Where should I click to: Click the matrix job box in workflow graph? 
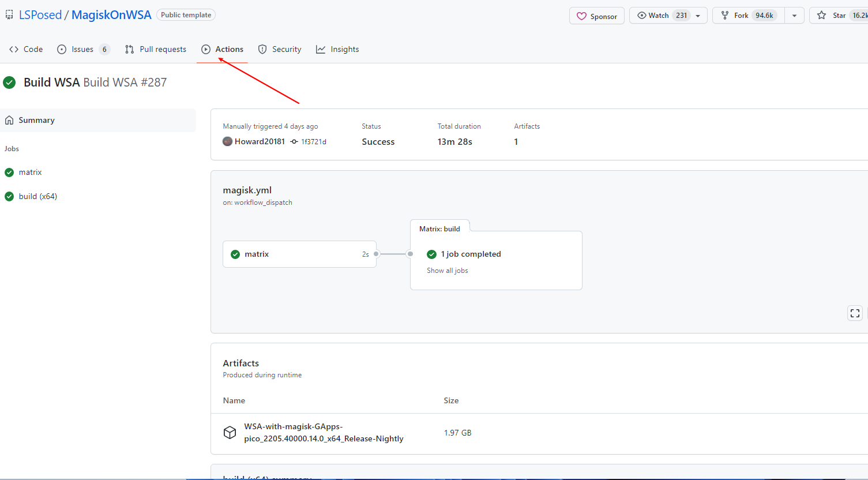pyautogui.click(x=300, y=254)
